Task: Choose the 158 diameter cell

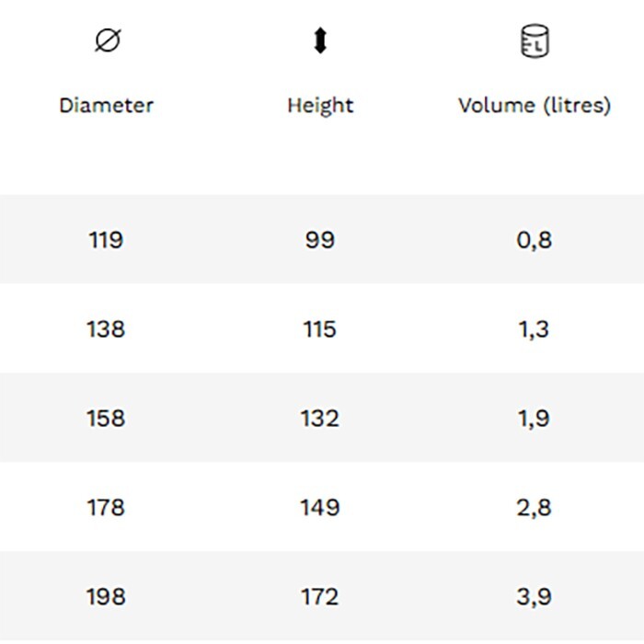Action: tap(106, 419)
